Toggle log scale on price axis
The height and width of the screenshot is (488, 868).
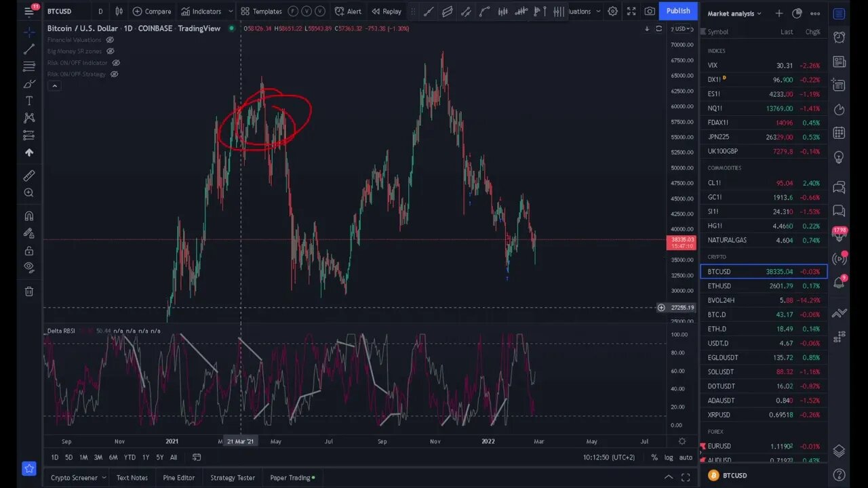coord(670,457)
